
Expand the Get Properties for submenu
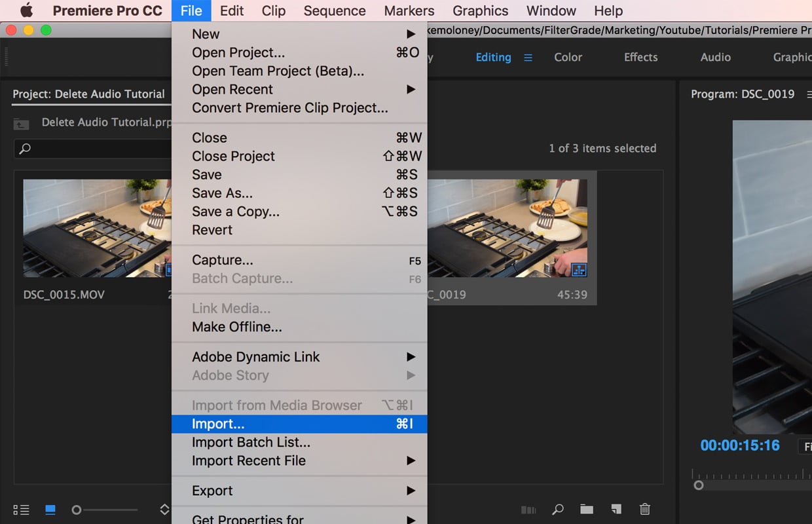(x=299, y=519)
